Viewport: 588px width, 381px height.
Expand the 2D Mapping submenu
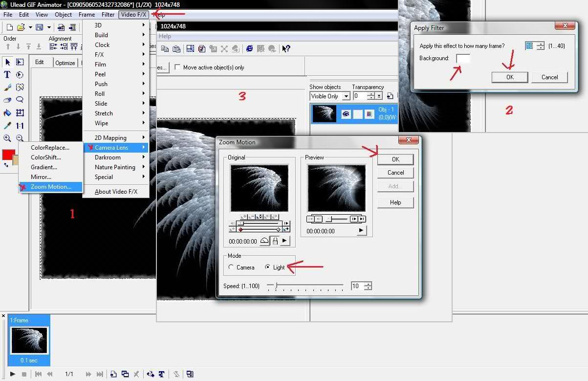click(x=116, y=137)
